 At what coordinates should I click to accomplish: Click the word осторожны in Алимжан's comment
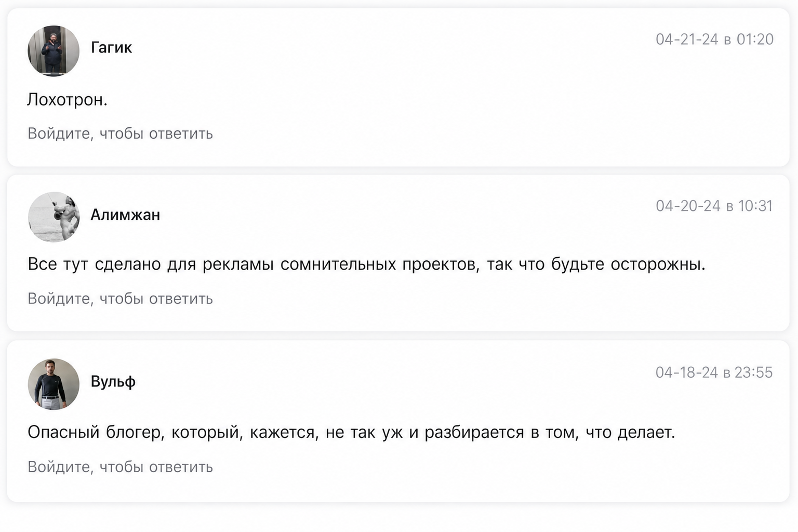point(658,264)
